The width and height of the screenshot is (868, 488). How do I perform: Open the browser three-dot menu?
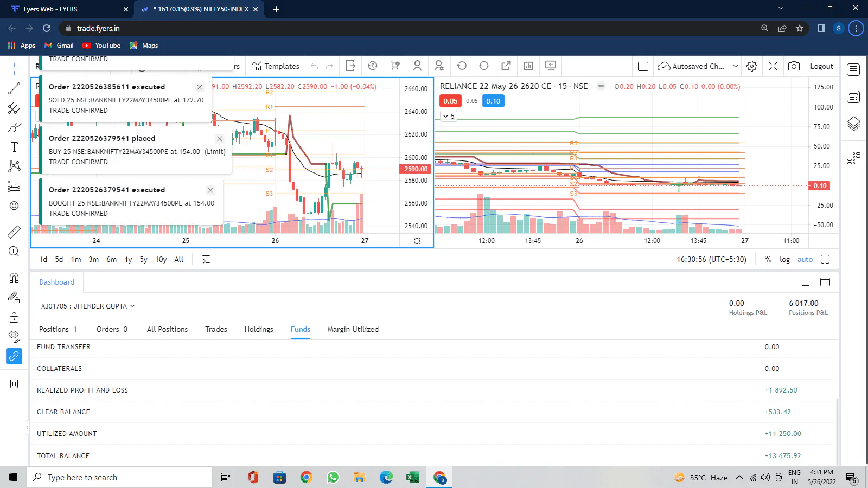856,28
